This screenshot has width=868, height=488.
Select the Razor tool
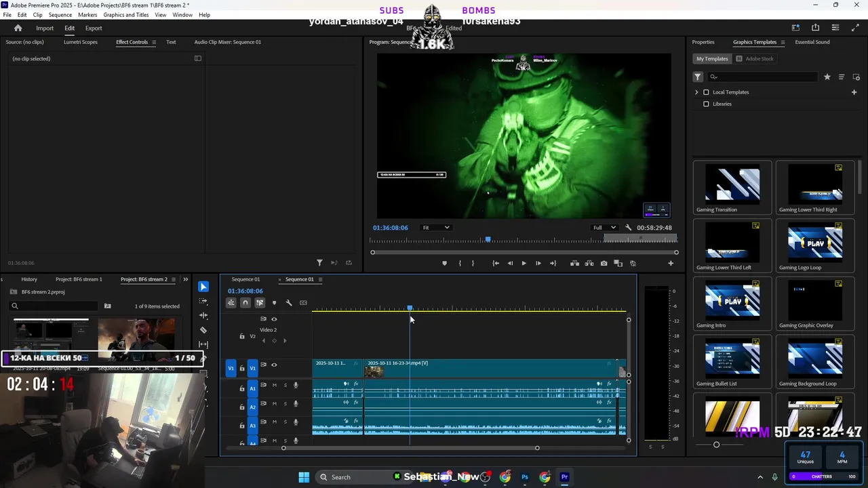(x=203, y=330)
